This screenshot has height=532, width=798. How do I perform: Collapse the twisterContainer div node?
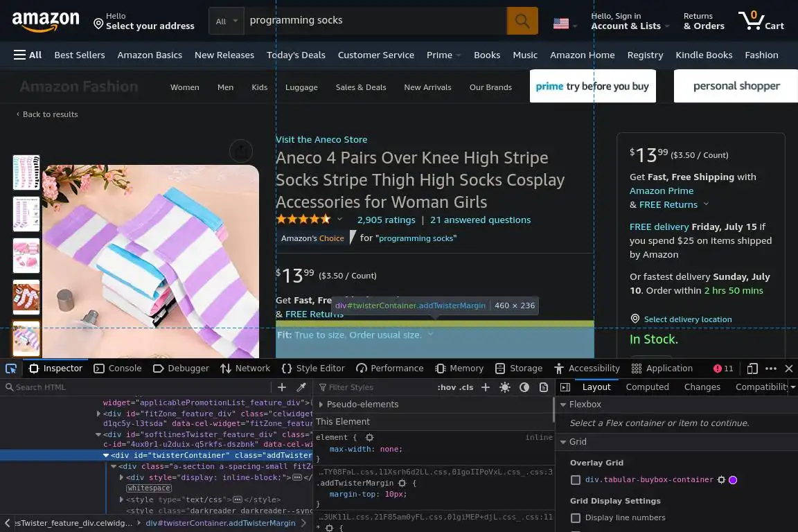coord(106,456)
